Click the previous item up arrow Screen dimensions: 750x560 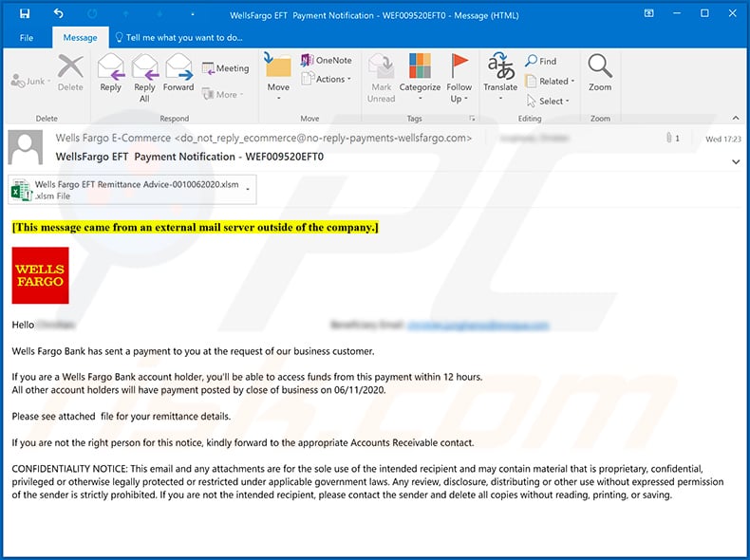[126, 14]
